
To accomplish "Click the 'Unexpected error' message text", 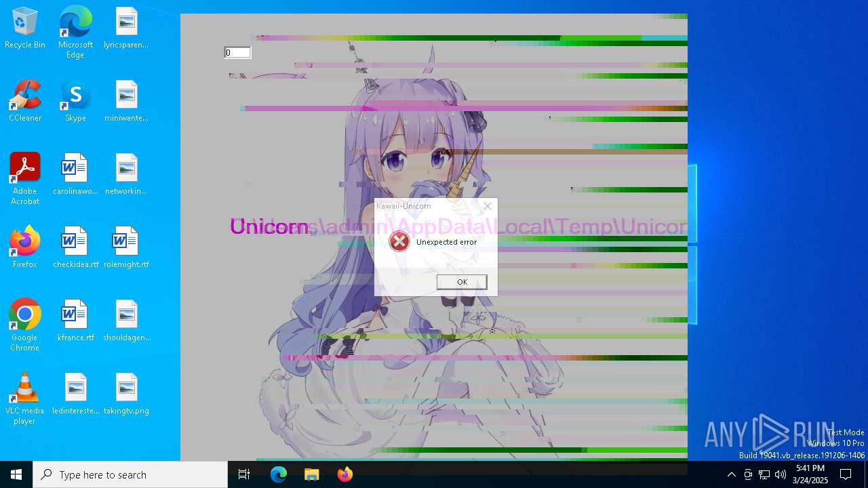I will 446,242.
